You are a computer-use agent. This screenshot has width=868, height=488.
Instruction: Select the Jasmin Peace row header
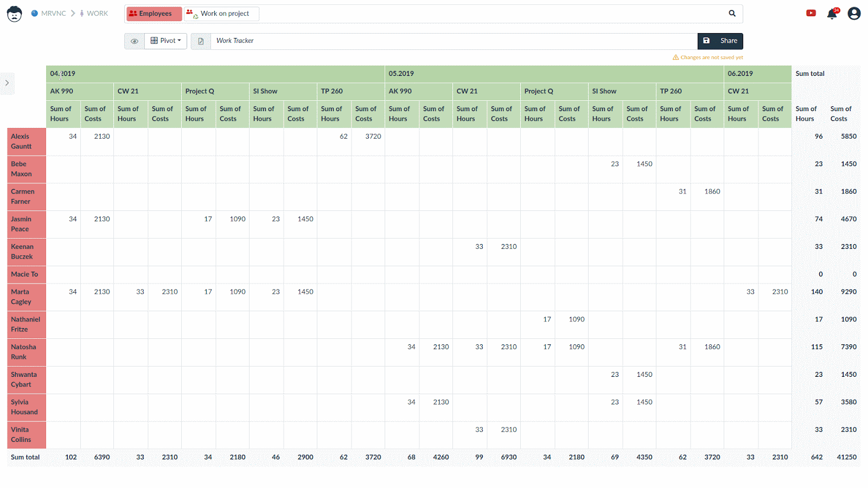(27, 225)
